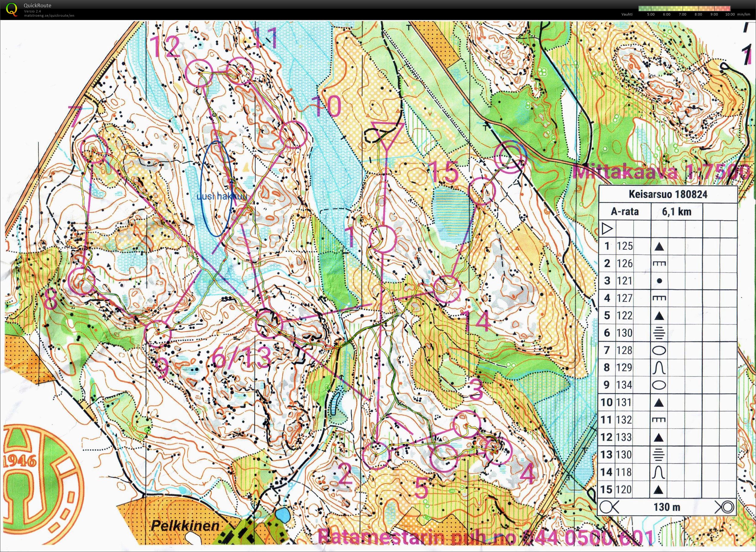This screenshot has width=756, height=552.
Task: Click the boulder symbol in row 1
Action: click(659, 247)
